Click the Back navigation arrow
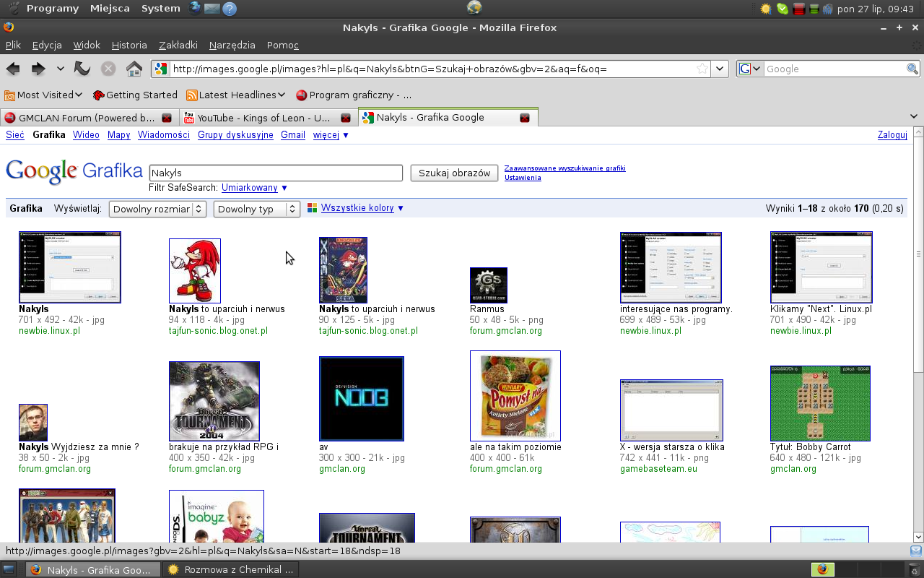Viewport: 924px width, 578px height. coord(13,69)
